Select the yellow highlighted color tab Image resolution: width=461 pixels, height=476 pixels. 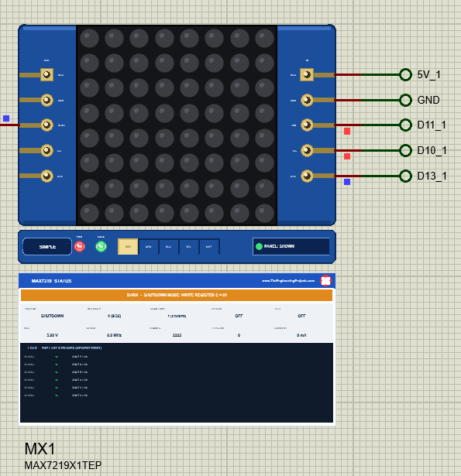click(x=128, y=246)
